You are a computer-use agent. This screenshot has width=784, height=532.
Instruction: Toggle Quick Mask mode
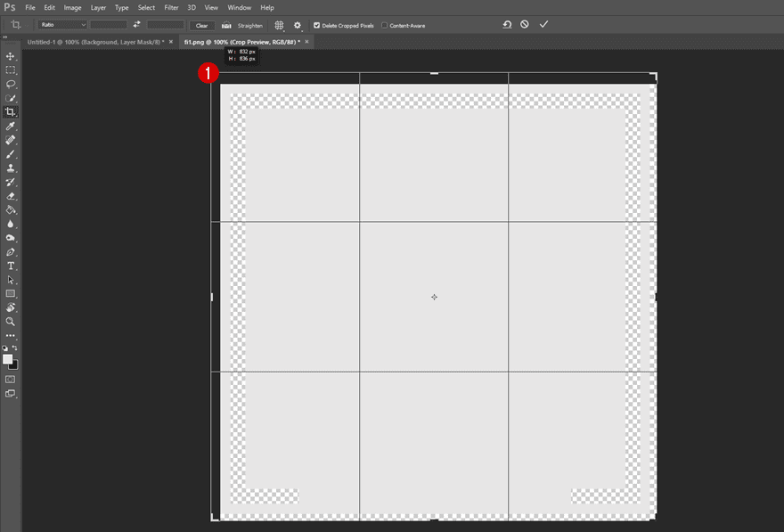click(x=10, y=380)
